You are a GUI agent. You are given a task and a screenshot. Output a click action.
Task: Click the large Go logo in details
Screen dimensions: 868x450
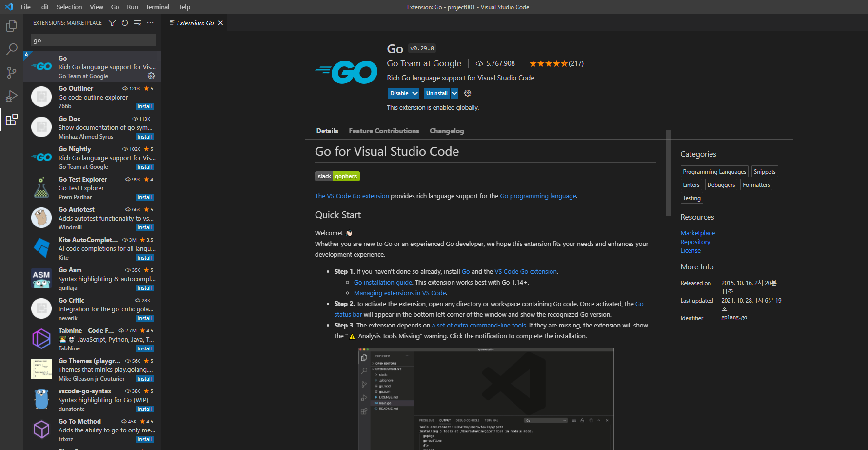coord(346,72)
